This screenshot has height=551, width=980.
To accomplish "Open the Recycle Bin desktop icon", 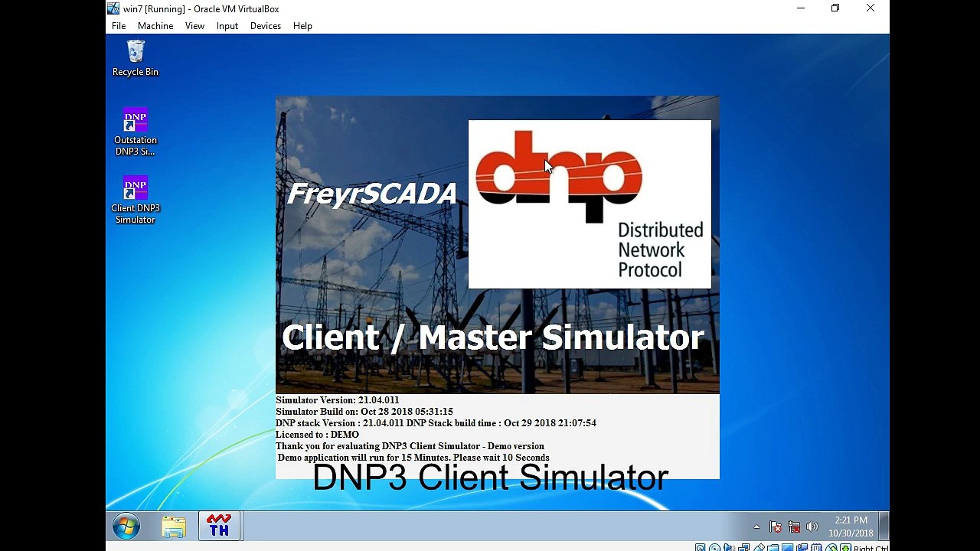I will pos(136,58).
